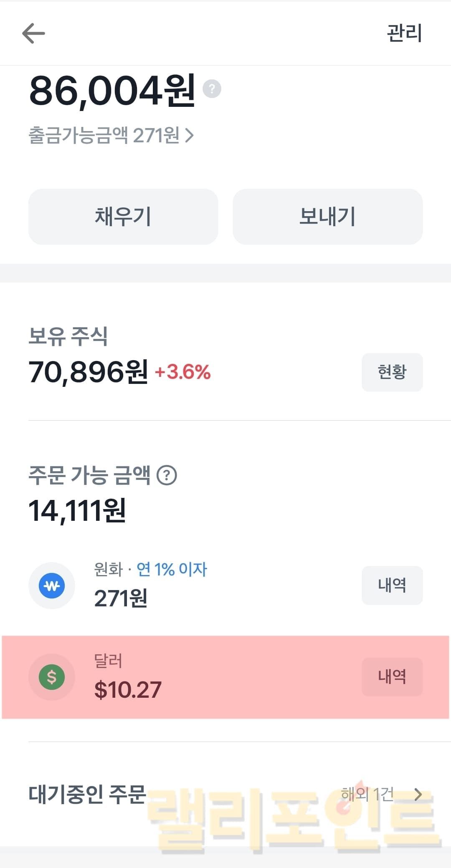The image size is (451, 868).
Task: Tap the 해외 1건 pending count
Action: [x=367, y=795]
